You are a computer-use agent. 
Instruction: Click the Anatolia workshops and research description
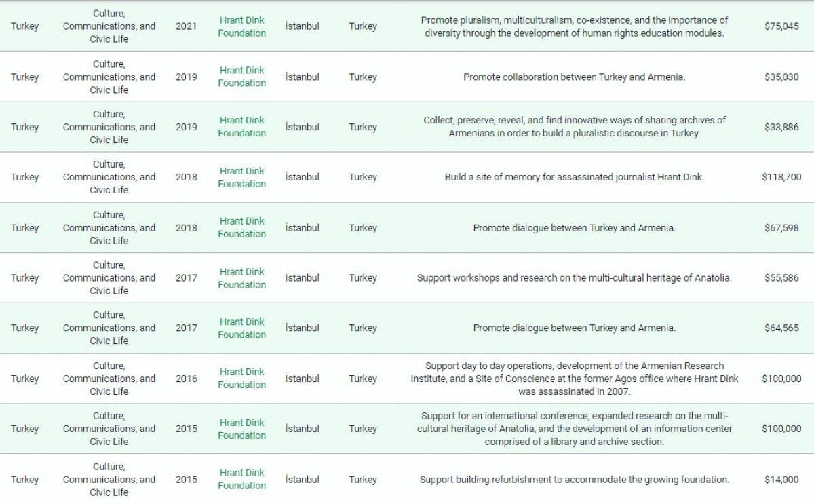[574, 278]
